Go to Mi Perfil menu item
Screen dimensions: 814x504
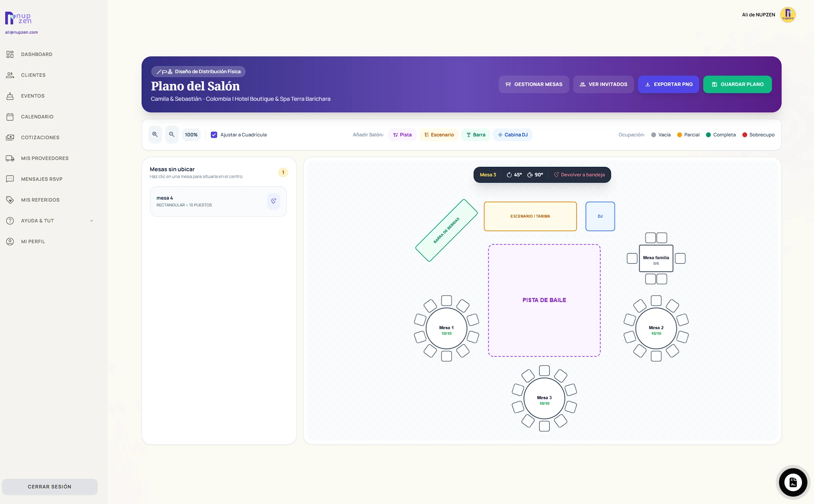pyautogui.click(x=33, y=242)
